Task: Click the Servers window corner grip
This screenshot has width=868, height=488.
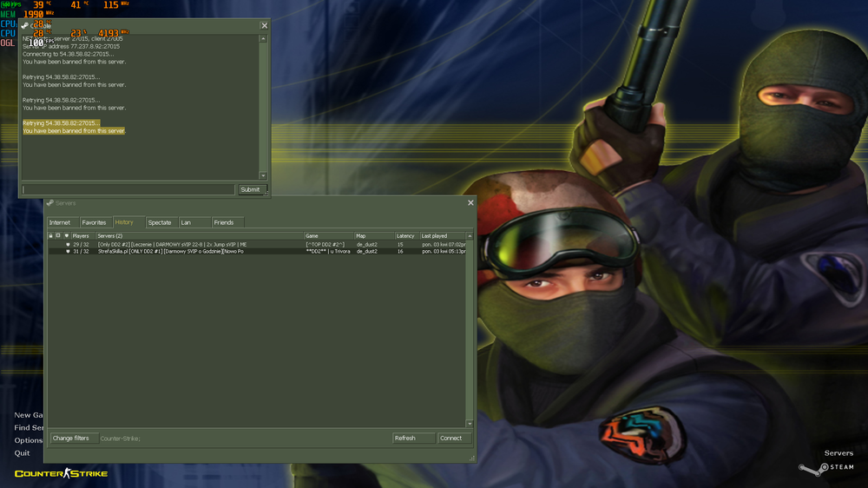Action: click(471, 458)
